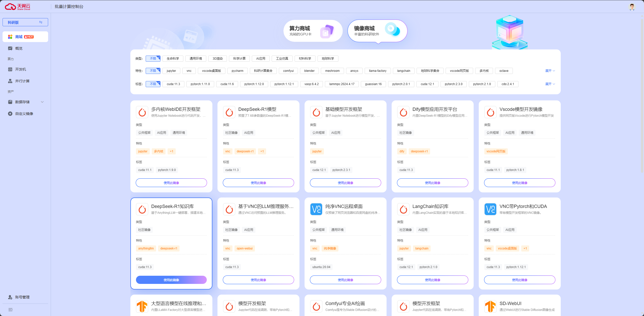
Task: Show more features on DeepSeek-R1模型 card +1
Action: click(x=262, y=151)
